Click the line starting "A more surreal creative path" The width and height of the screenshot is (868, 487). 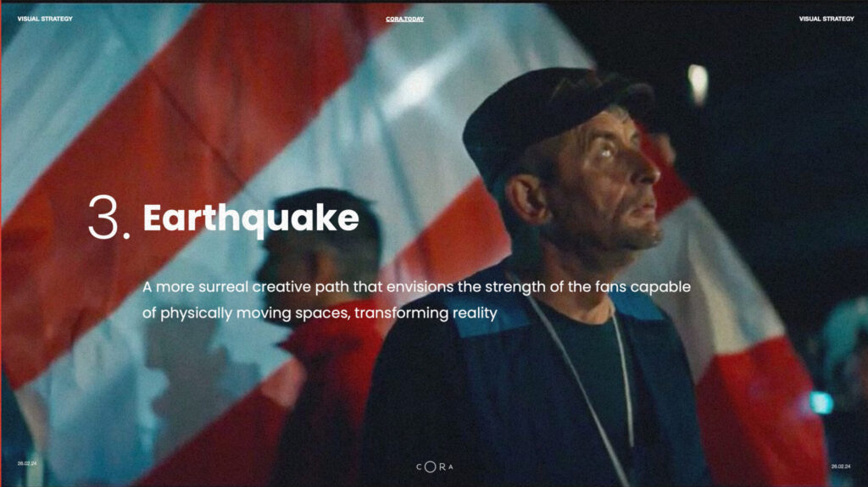coord(416,287)
